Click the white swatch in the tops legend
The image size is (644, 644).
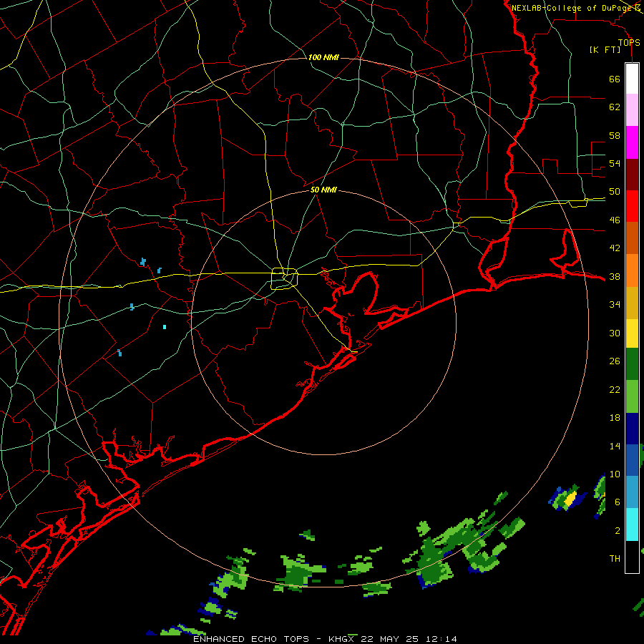(x=632, y=79)
